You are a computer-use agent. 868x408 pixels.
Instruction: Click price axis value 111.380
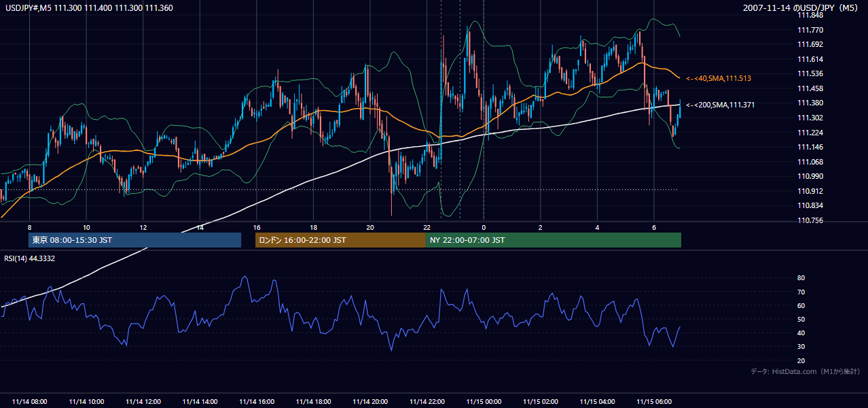810,103
